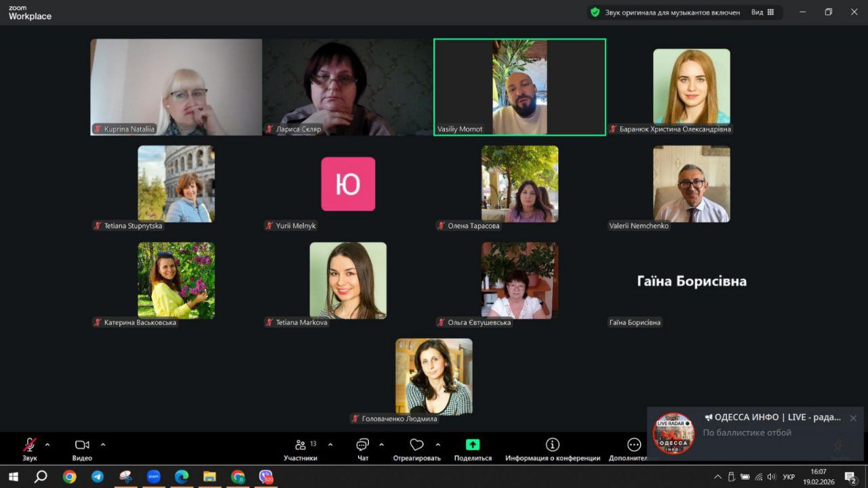Expand video options arrow next to Видео
This screenshot has height=488, width=868.
tap(103, 445)
